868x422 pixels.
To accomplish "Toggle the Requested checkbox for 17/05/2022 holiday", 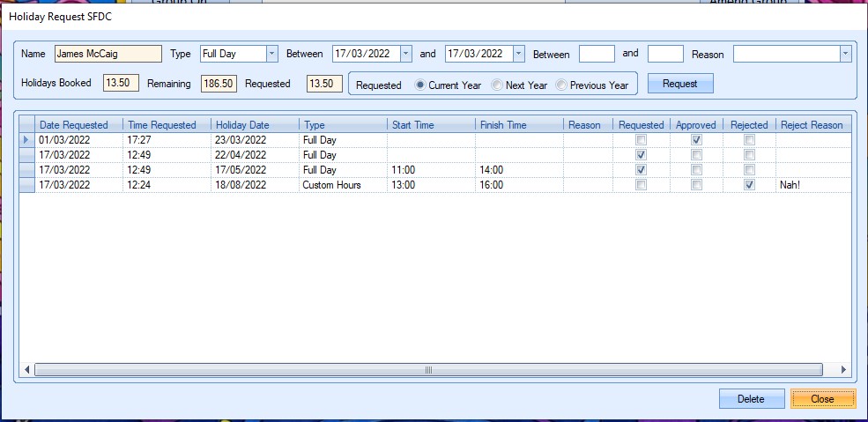I will tap(641, 170).
